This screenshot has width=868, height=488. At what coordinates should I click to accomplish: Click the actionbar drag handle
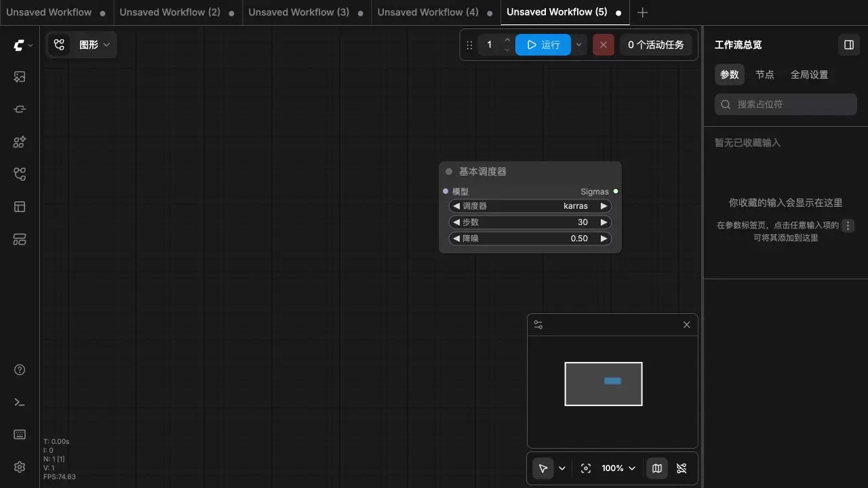click(x=469, y=45)
